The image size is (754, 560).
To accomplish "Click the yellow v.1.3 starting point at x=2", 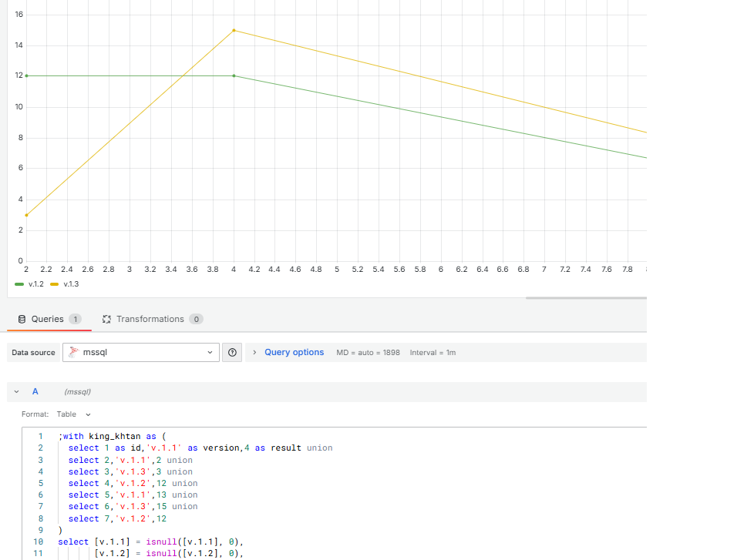I will [x=26, y=215].
